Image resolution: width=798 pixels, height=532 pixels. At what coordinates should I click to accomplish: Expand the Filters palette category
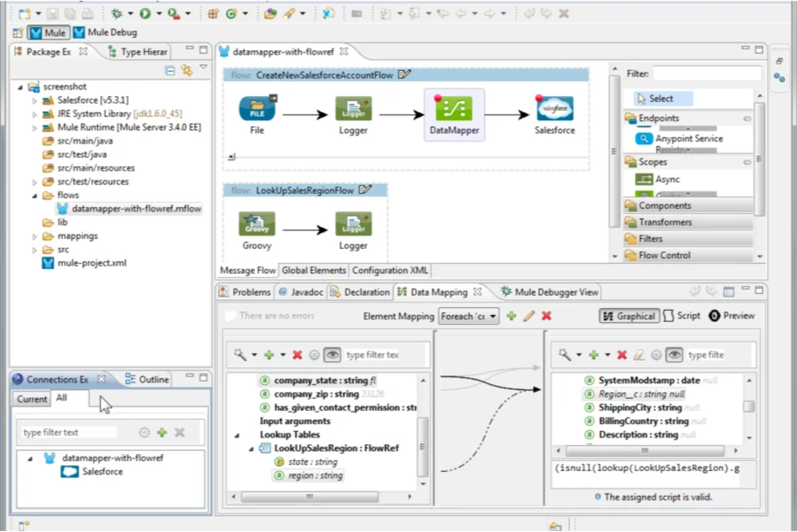(x=688, y=239)
